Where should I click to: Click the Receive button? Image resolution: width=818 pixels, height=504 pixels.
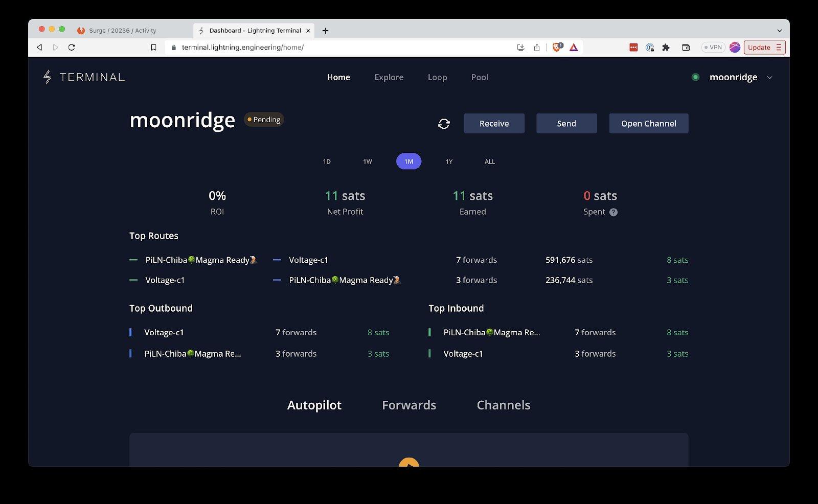(494, 124)
